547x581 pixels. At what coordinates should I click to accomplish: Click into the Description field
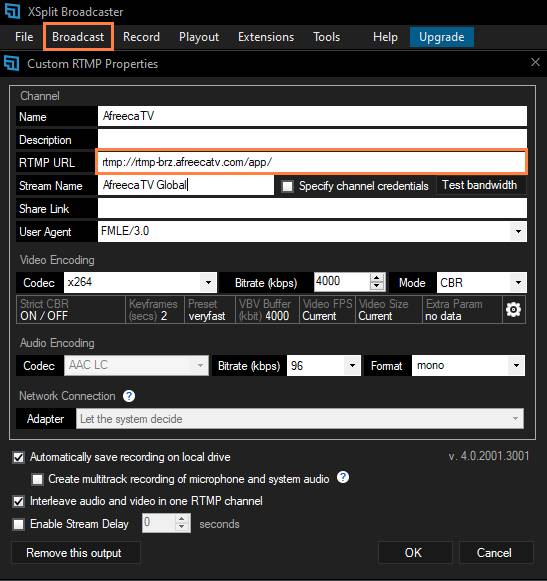click(312, 139)
